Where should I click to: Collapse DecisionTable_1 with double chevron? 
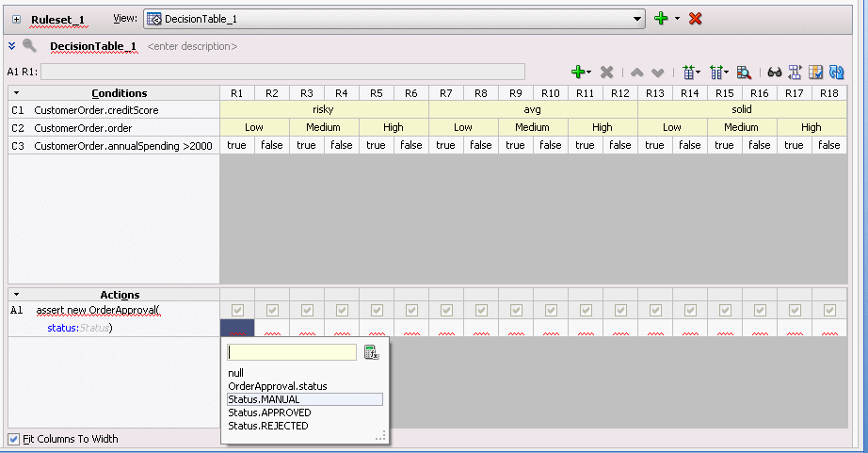click(11, 46)
